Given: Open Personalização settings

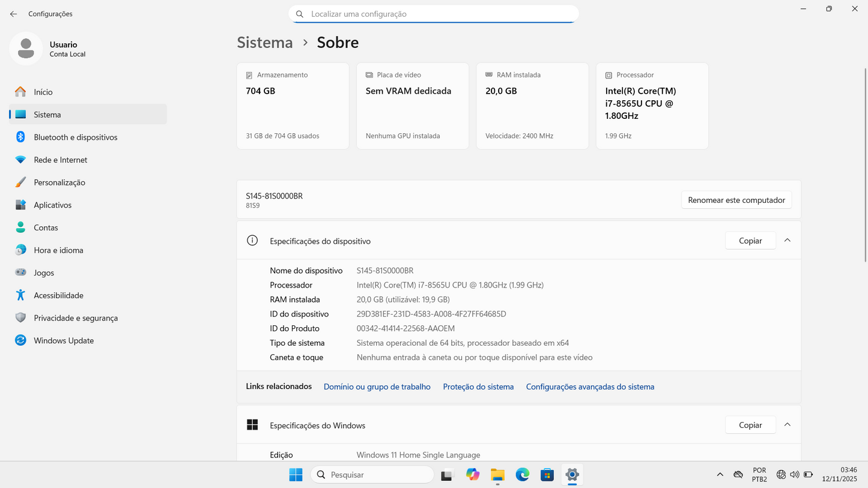Looking at the screenshot, I should coord(59,182).
